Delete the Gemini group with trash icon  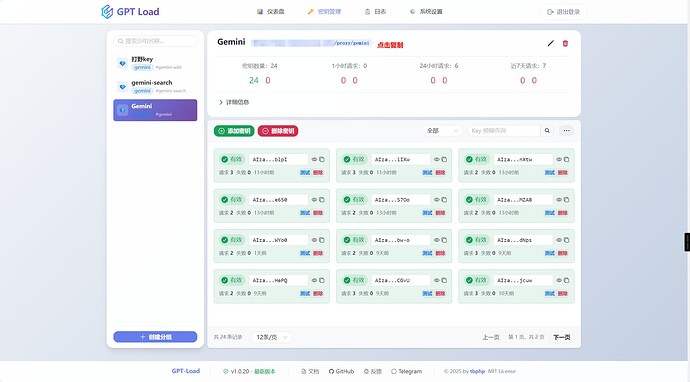click(565, 43)
